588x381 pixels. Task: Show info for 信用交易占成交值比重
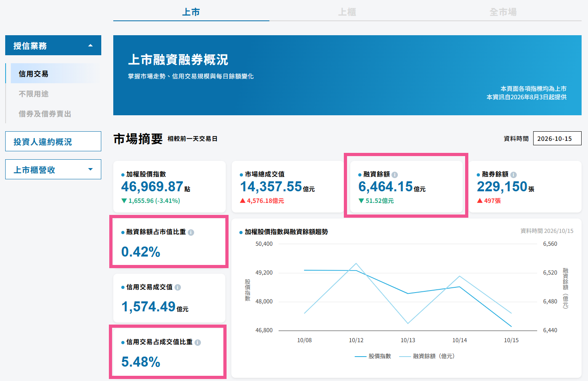point(198,342)
